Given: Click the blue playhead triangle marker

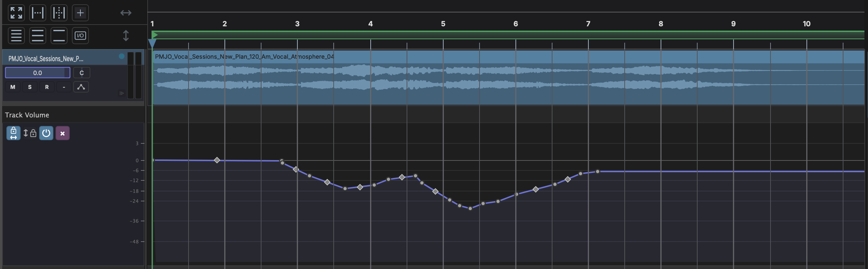Looking at the screenshot, I should pyautogui.click(x=152, y=43).
